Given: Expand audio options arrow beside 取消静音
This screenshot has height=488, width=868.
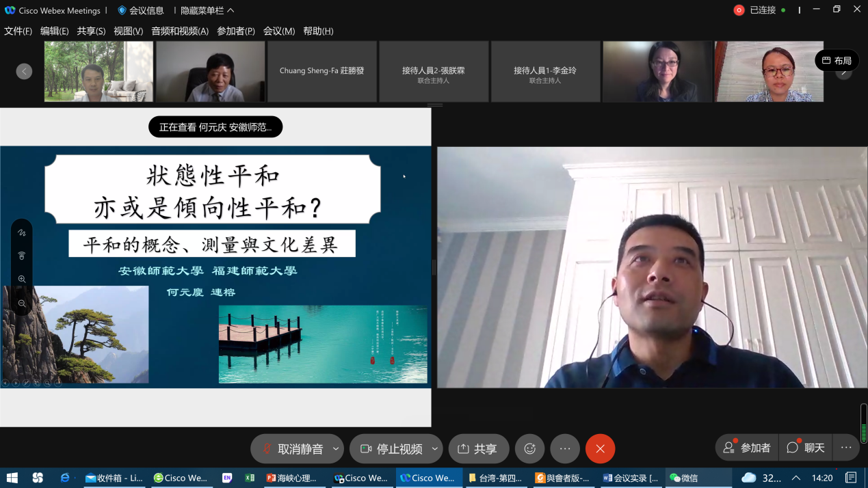Looking at the screenshot, I should [336, 449].
